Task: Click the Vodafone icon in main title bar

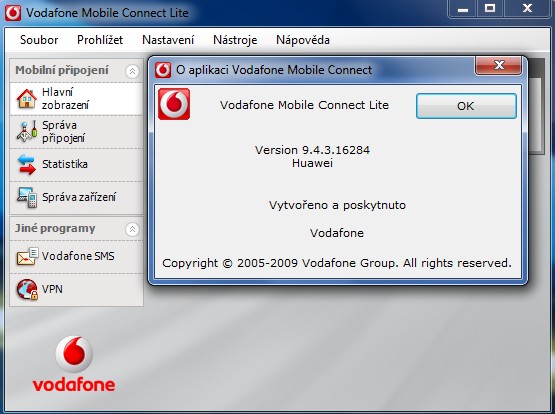Action: (x=13, y=13)
